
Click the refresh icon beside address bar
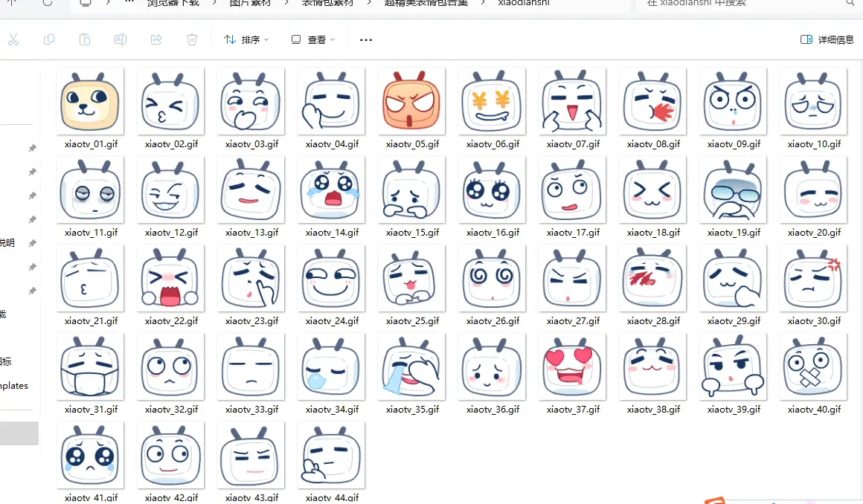48,3
